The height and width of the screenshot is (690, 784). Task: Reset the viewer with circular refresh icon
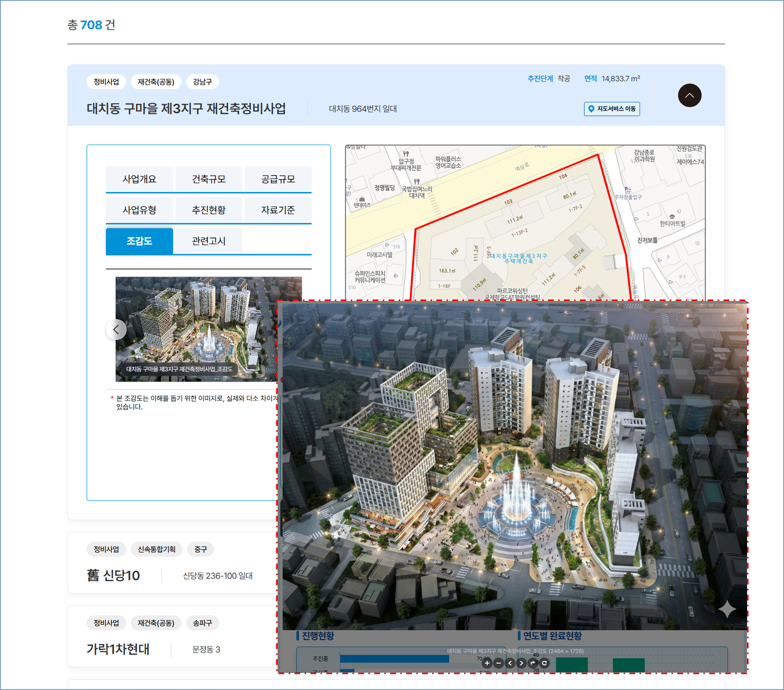pos(544,663)
